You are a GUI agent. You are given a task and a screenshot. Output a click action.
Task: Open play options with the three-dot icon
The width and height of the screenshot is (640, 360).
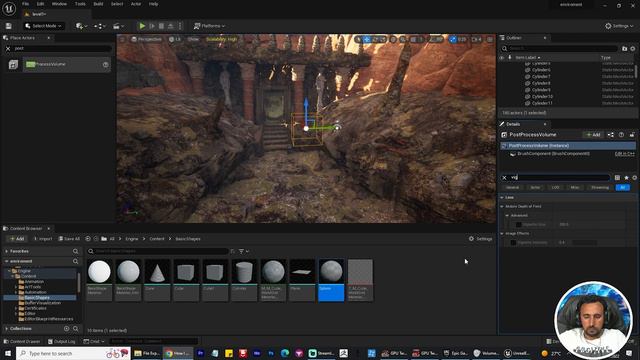(180, 26)
